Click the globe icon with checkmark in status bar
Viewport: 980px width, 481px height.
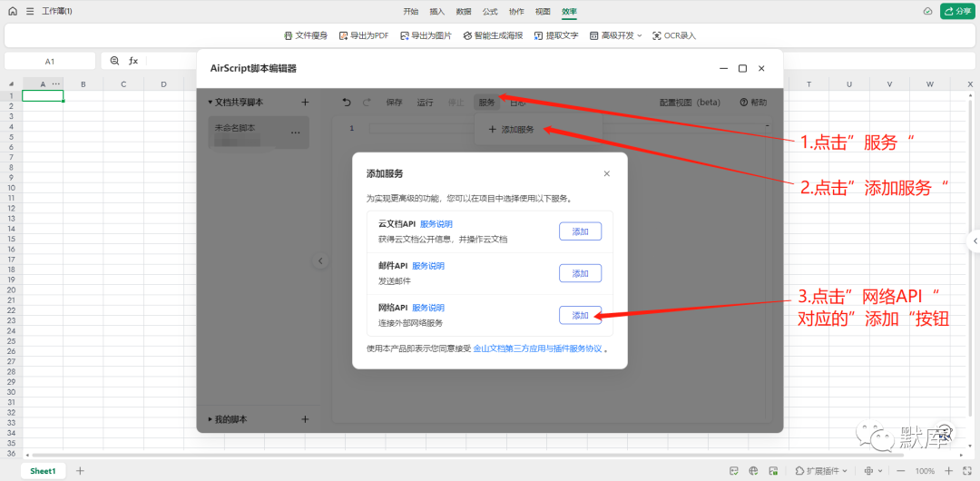pos(754,471)
